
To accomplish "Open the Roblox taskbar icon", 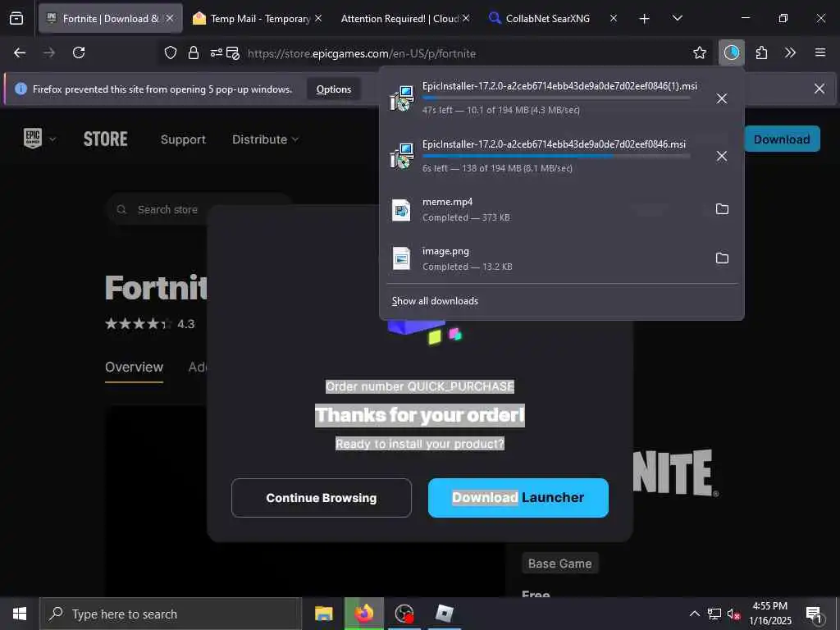I will [444, 614].
